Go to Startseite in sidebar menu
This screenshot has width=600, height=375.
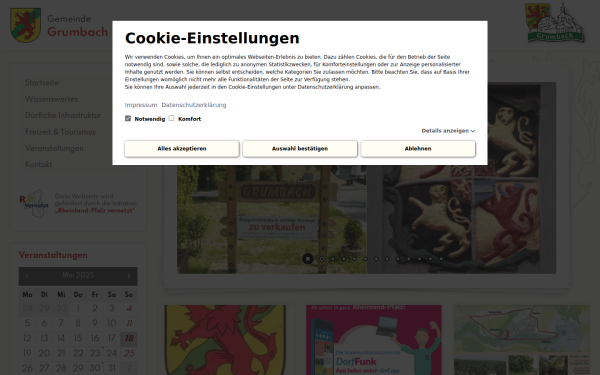pyautogui.click(x=42, y=83)
